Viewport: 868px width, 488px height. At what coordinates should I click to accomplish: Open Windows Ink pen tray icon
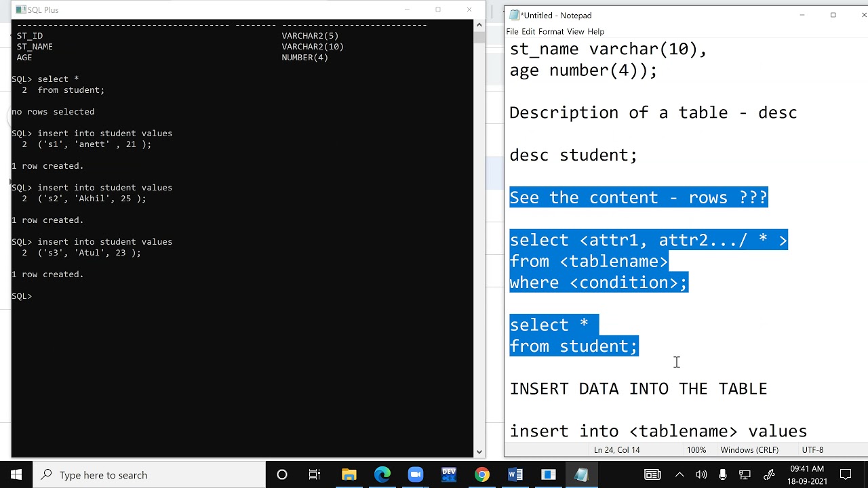coord(768,474)
